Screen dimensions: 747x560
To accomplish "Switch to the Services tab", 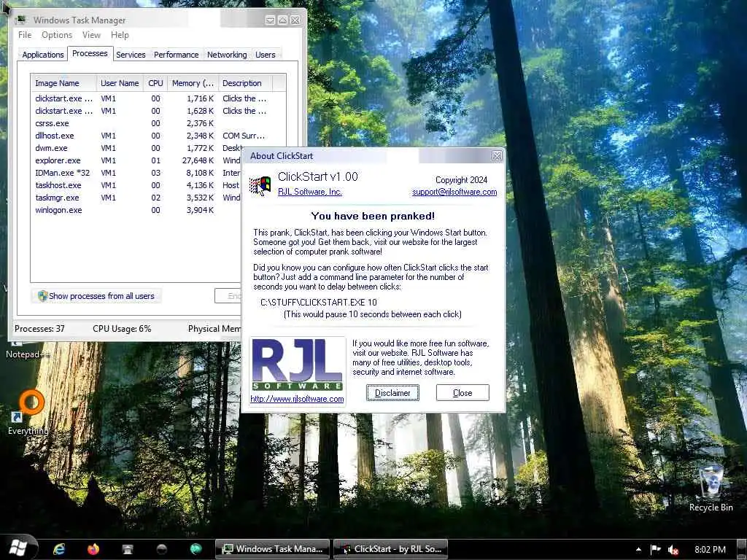I will [131, 55].
